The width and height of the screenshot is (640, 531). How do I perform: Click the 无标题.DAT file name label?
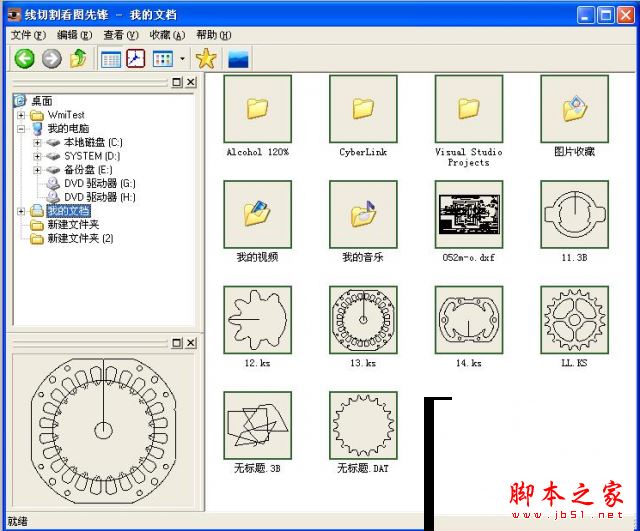363,468
